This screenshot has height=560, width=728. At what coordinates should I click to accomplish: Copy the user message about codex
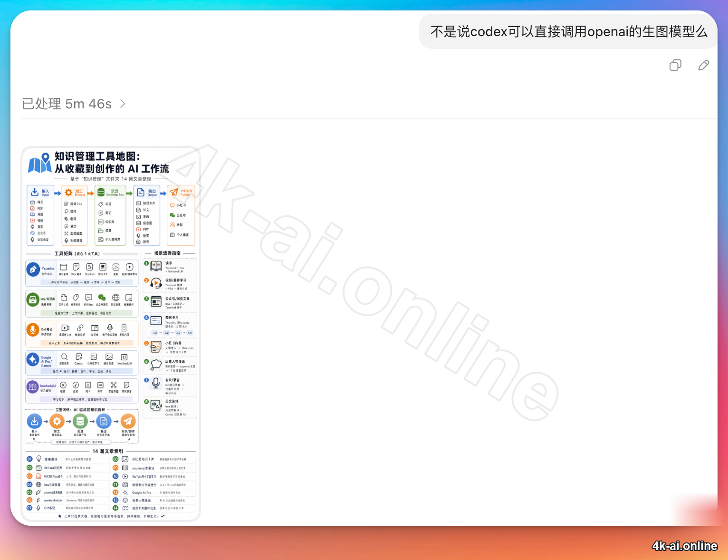[675, 65]
